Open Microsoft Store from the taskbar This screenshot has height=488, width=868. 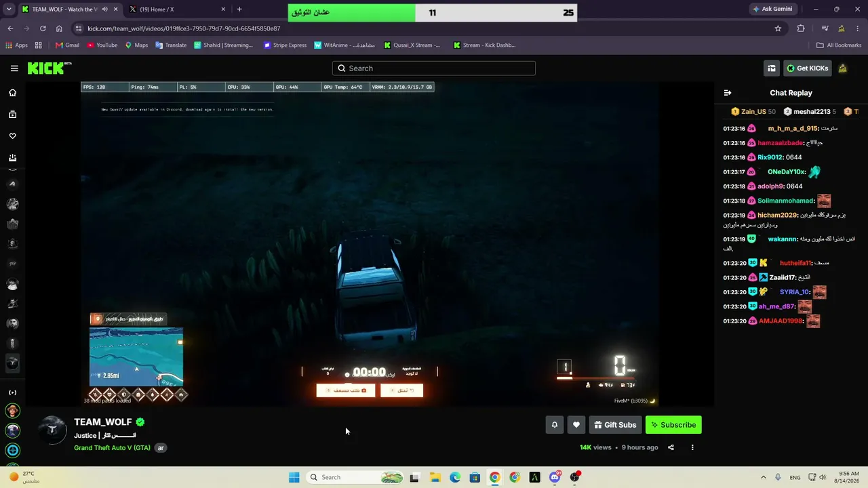tap(475, 477)
